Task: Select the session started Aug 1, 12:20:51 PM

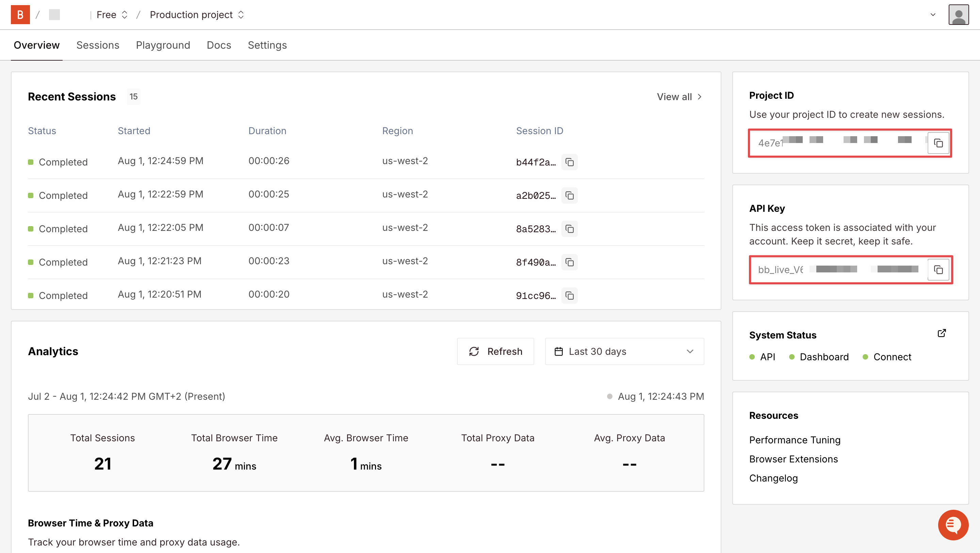Action: 365,295
